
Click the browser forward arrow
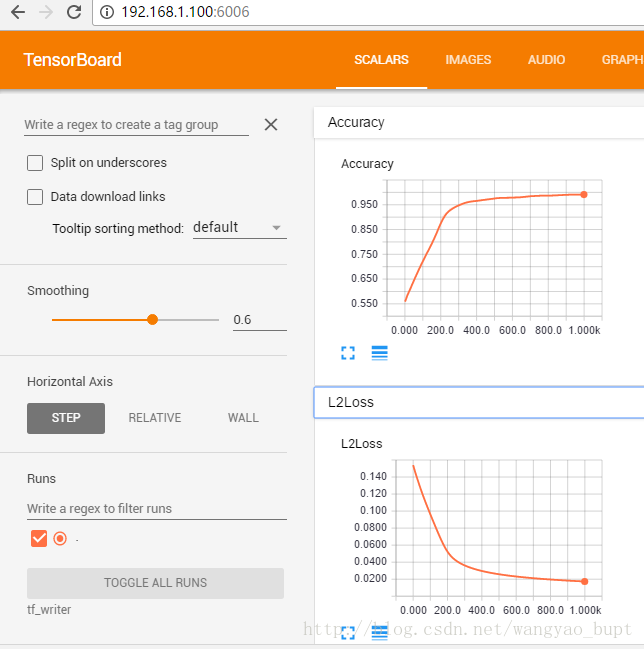[46, 12]
